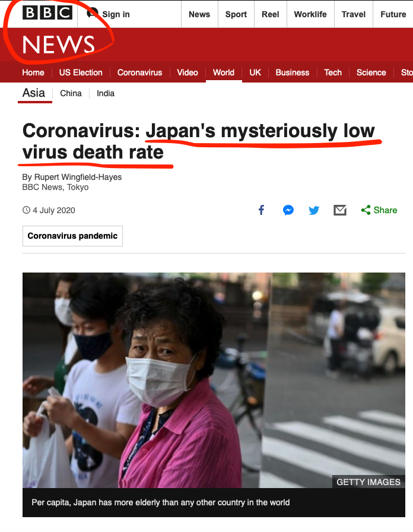The height and width of the screenshot is (532, 413).
Task: Open the masked woman article photo
Action: click(x=214, y=380)
